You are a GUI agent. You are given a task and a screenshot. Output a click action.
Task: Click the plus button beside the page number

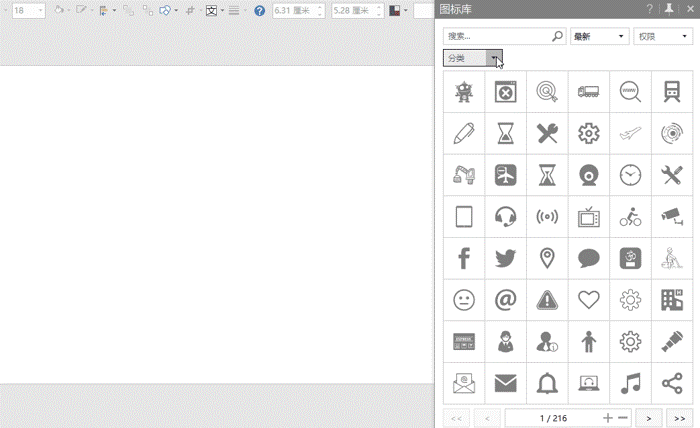608,417
